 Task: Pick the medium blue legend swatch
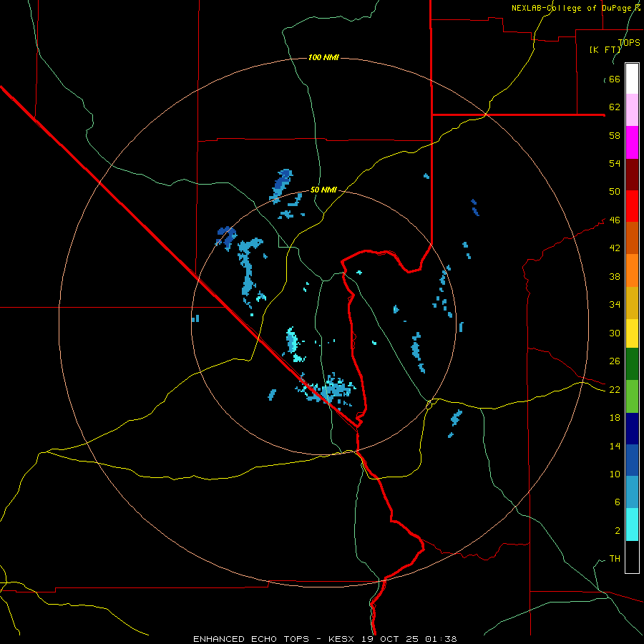[632, 460]
